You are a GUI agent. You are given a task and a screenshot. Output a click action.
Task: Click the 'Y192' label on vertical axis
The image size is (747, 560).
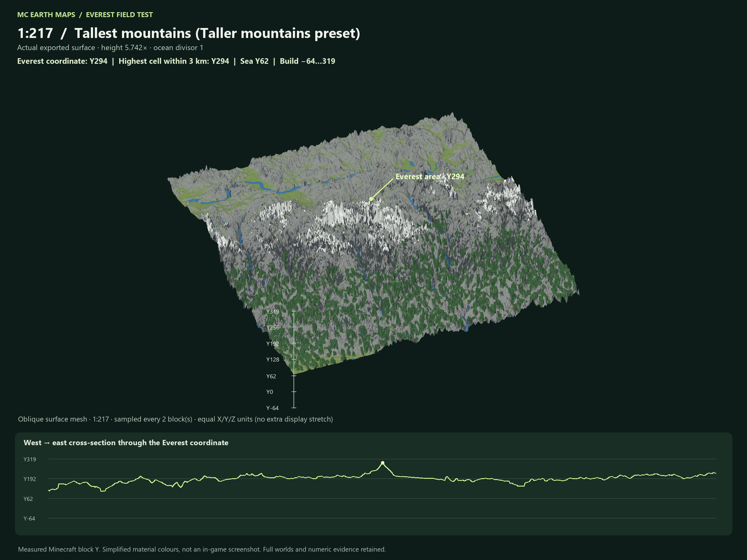273,344
